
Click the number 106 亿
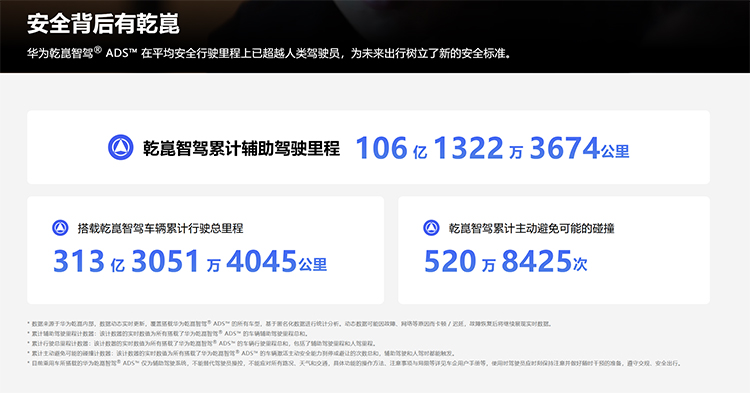(x=391, y=148)
